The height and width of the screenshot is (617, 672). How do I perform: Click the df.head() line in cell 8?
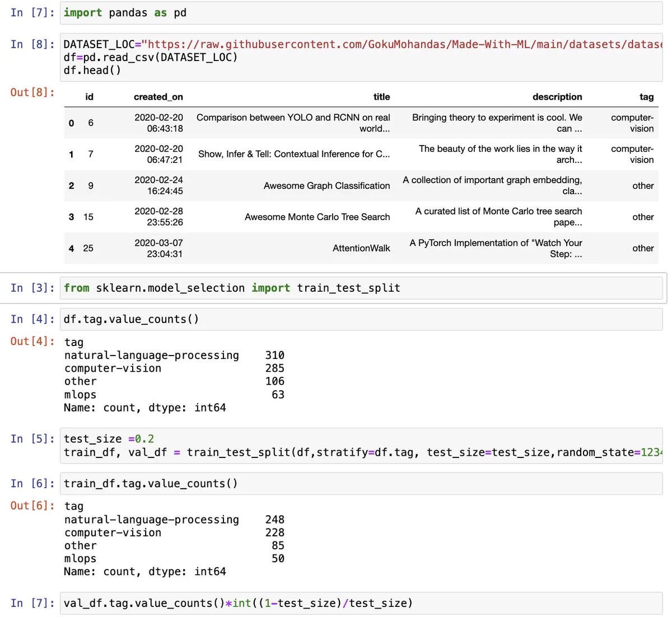(92, 70)
